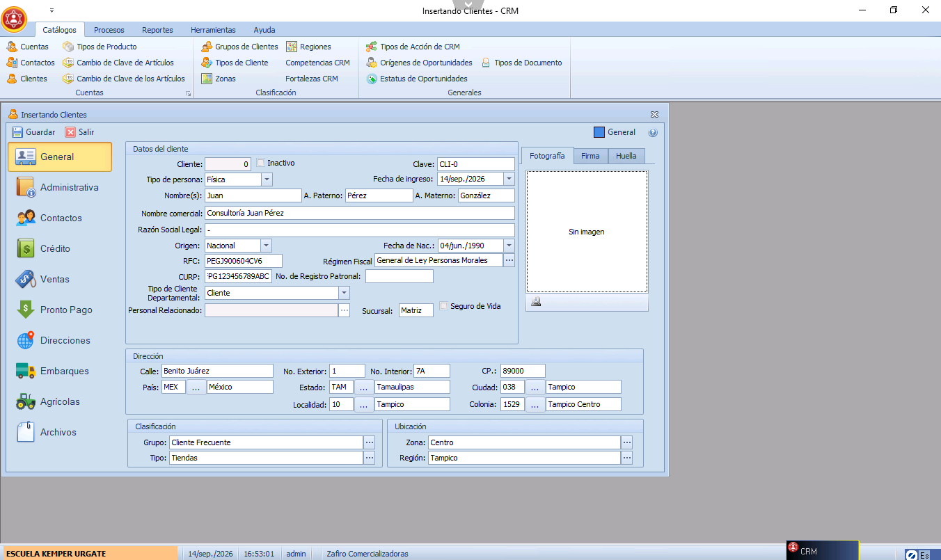Viewport: 941px width, 560px height.
Task: Load a photo using the camera icon
Action: pyautogui.click(x=536, y=302)
